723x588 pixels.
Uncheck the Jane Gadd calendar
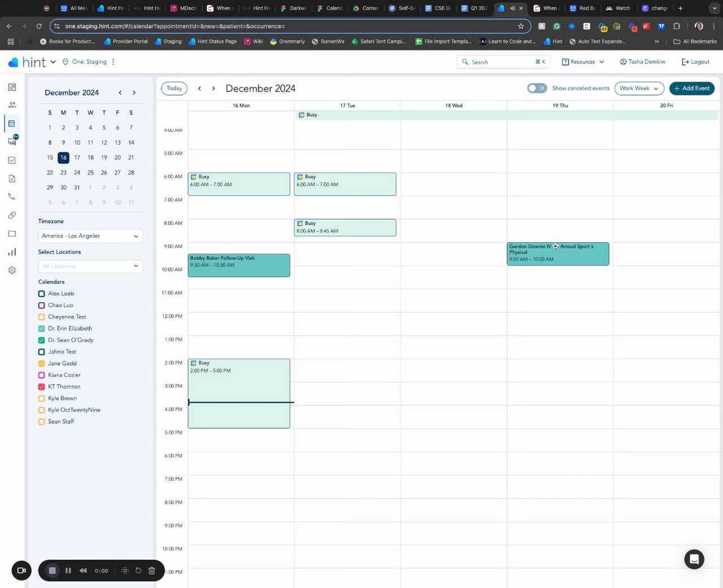click(x=41, y=363)
